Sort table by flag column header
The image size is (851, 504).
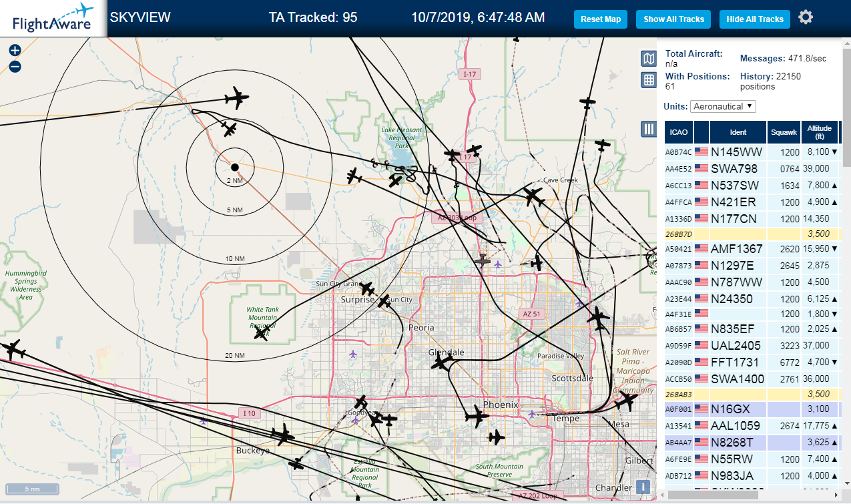coord(701,132)
